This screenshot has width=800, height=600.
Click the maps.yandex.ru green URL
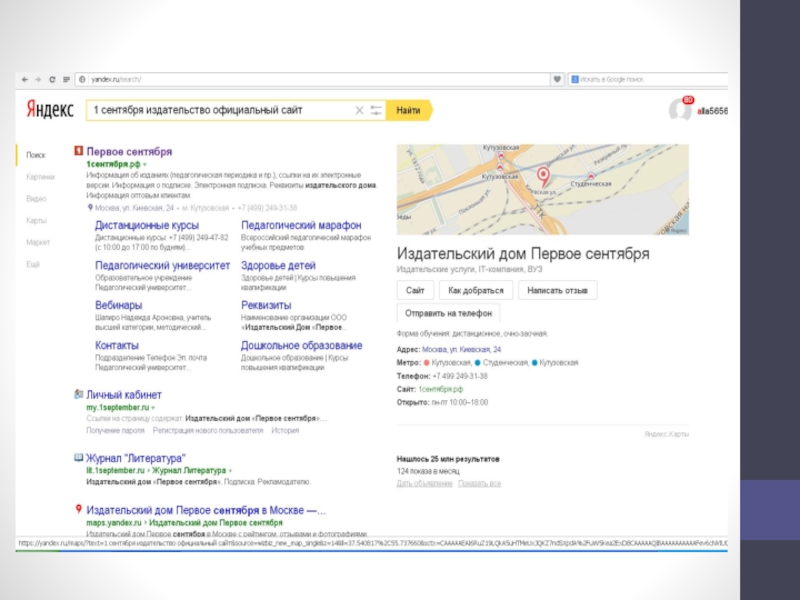point(114,523)
